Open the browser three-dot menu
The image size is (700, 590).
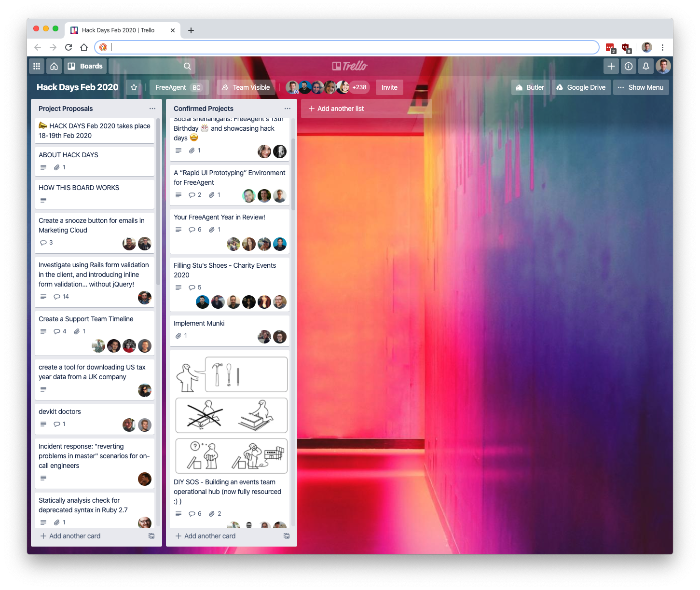coord(662,47)
